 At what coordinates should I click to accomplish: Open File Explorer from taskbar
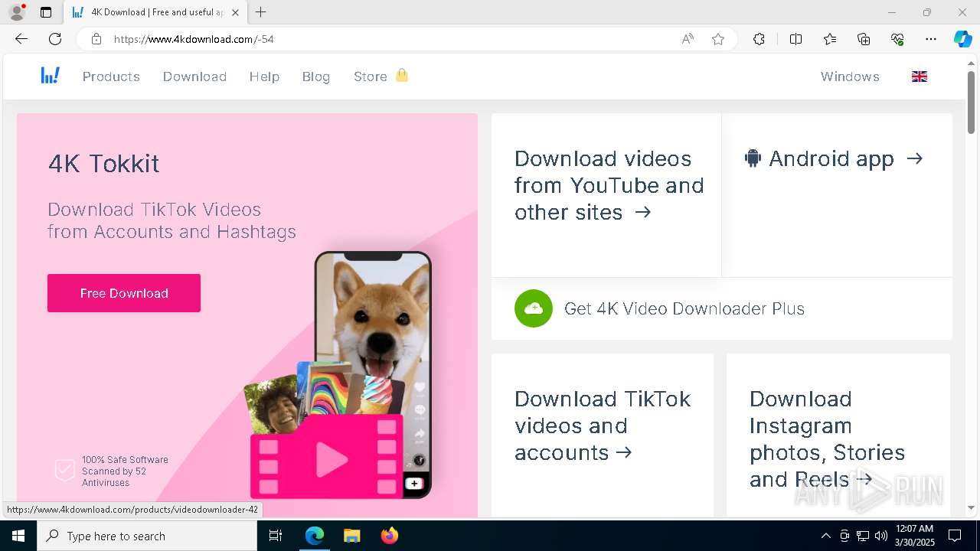[x=351, y=536]
